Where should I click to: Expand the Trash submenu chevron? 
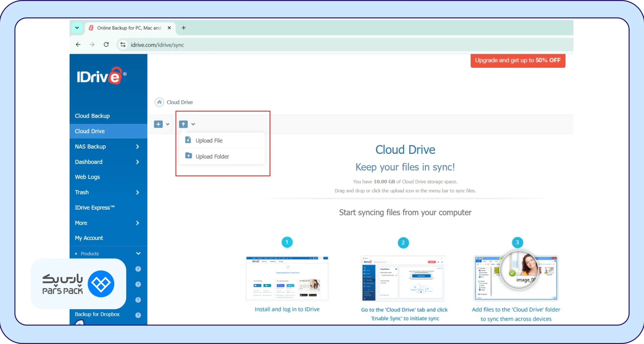[137, 193]
